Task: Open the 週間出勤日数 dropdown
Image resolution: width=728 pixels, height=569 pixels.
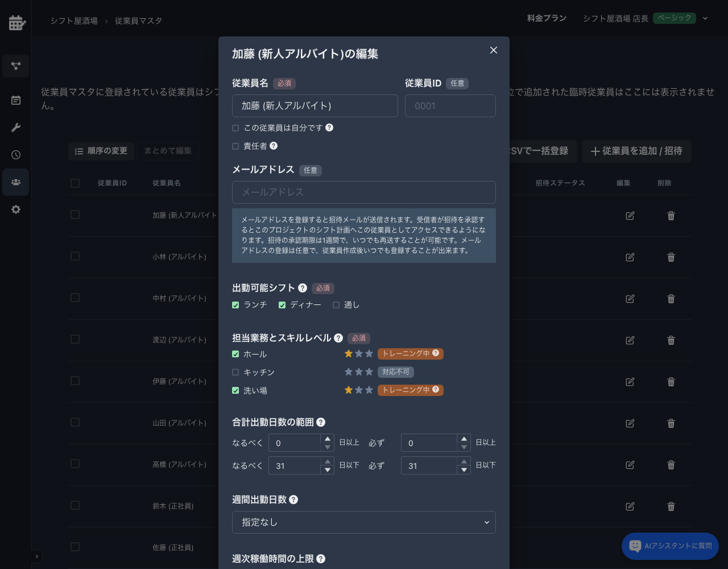Action: (x=364, y=522)
